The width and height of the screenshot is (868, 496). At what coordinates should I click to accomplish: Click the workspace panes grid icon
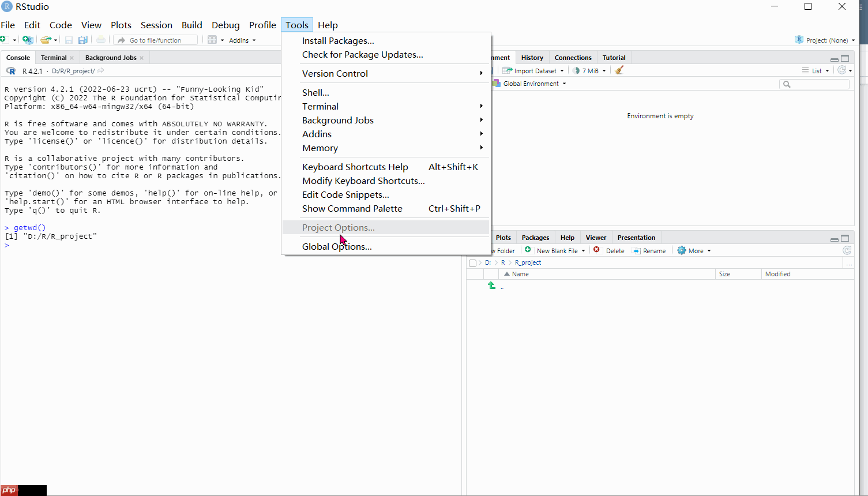[x=212, y=40]
